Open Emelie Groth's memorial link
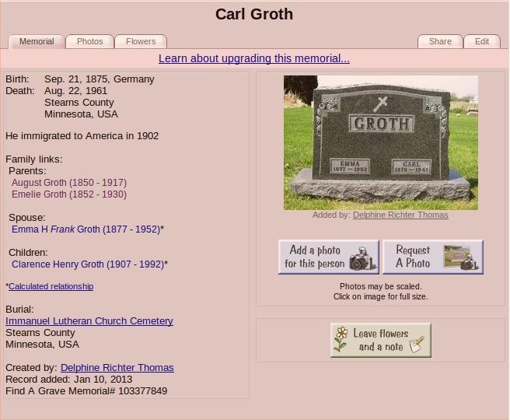This screenshot has height=420, width=510. tap(68, 194)
